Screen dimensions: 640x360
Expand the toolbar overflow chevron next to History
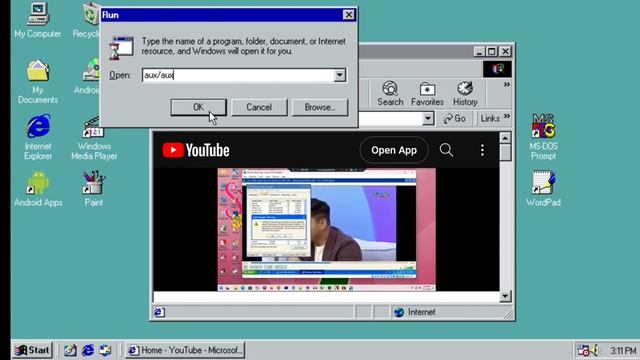click(x=507, y=84)
